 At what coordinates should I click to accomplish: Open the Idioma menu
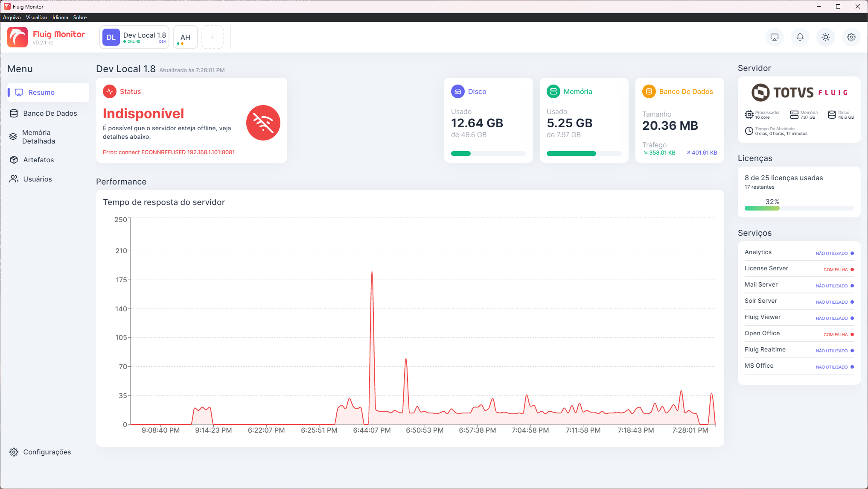coord(60,18)
